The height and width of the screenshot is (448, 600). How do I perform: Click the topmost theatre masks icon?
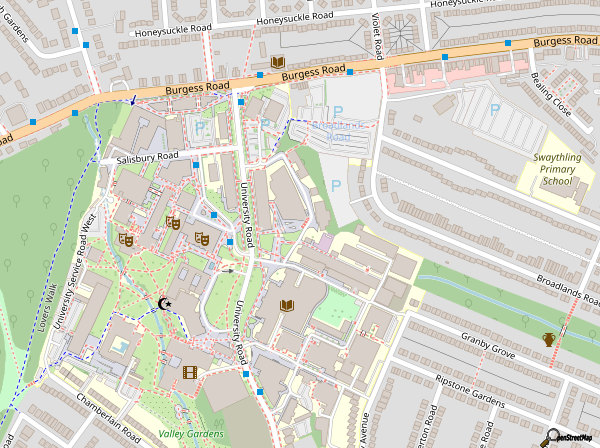coord(172,224)
